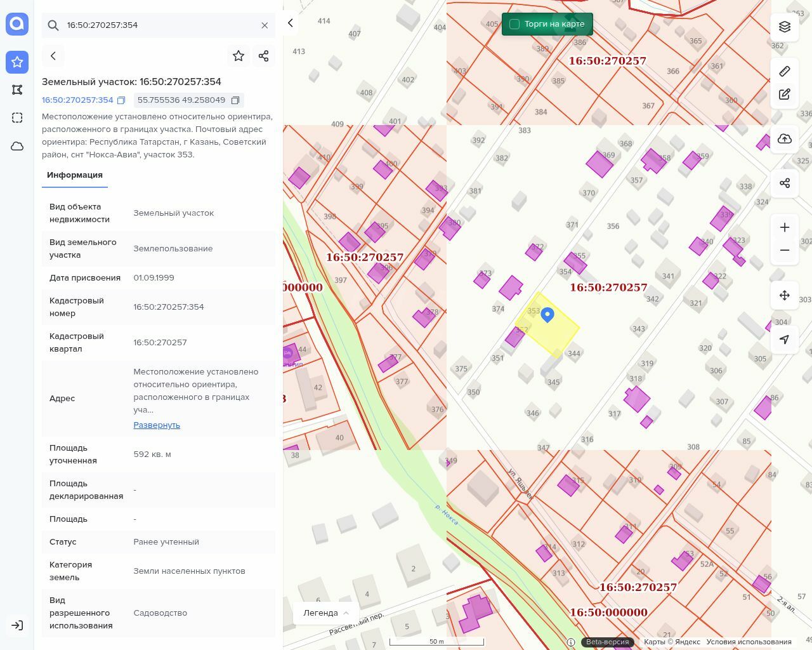Zoom out on the map
Viewport: 812px width, 650px height.
pos(785,250)
